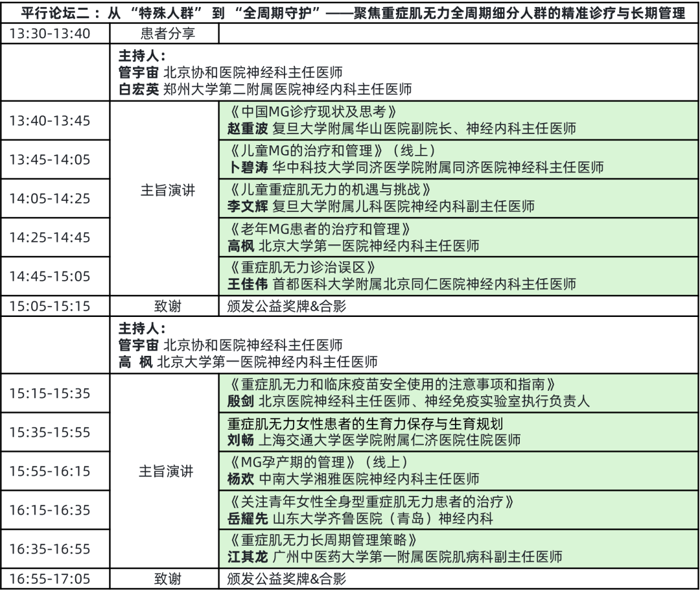Click '致谢' in the 16:55-17:05 row
The image size is (700, 595).
pyautogui.click(x=167, y=579)
